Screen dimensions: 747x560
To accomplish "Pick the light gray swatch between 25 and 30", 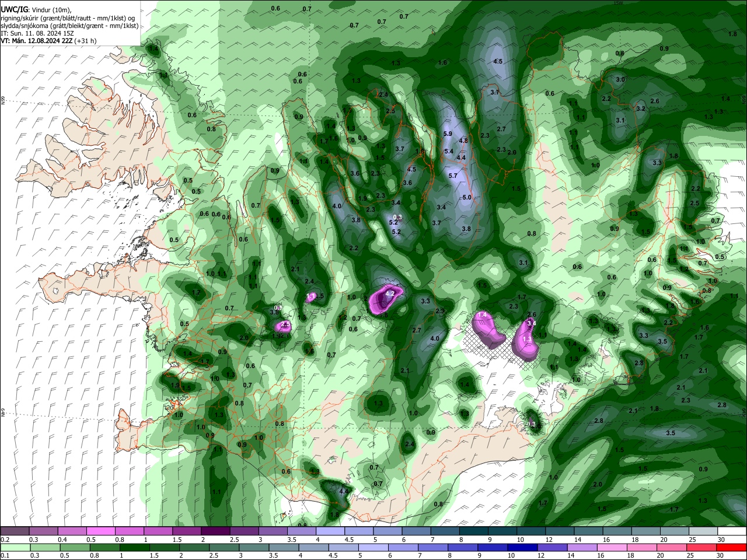I will tap(703, 531).
